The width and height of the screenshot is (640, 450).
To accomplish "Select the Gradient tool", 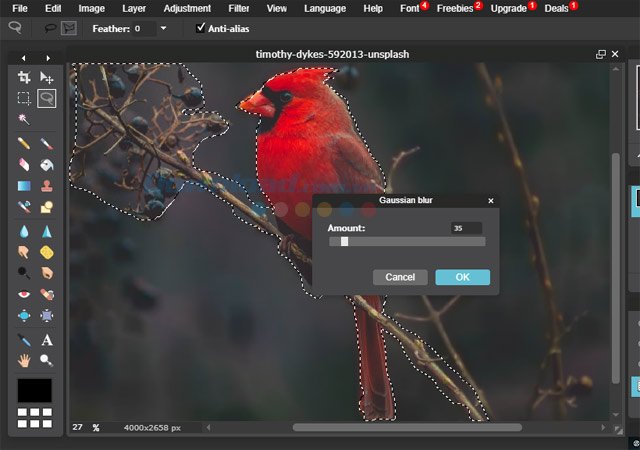I will tap(24, 186).
